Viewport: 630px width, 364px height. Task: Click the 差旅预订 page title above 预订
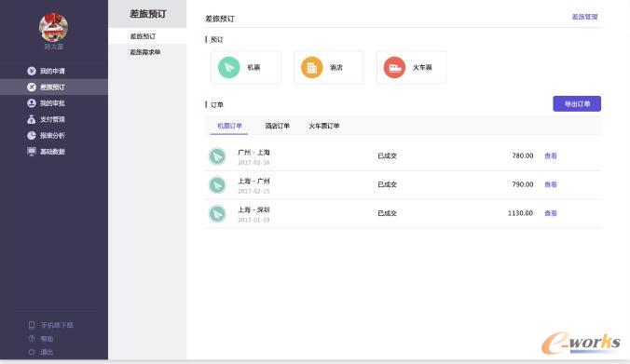click(x=219, y=19)
